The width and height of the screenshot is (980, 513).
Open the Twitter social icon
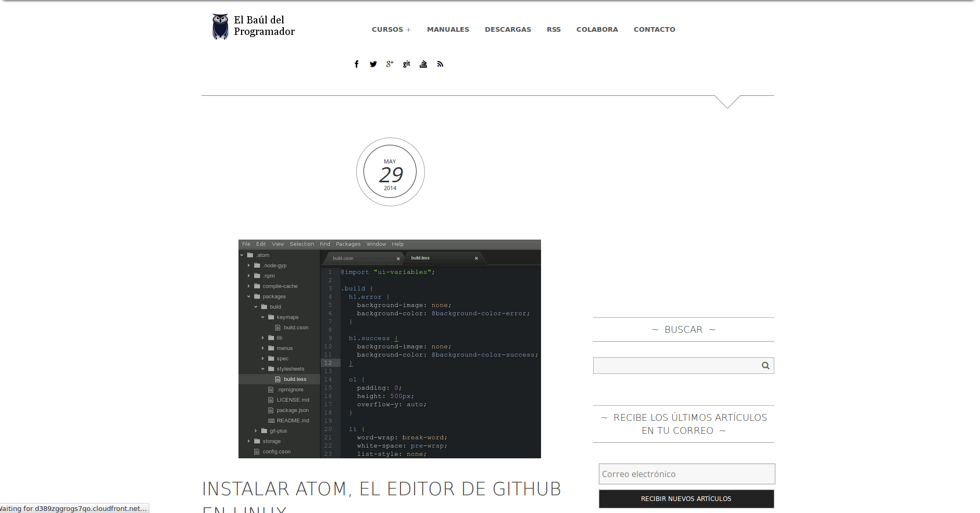tap(373, 64)
